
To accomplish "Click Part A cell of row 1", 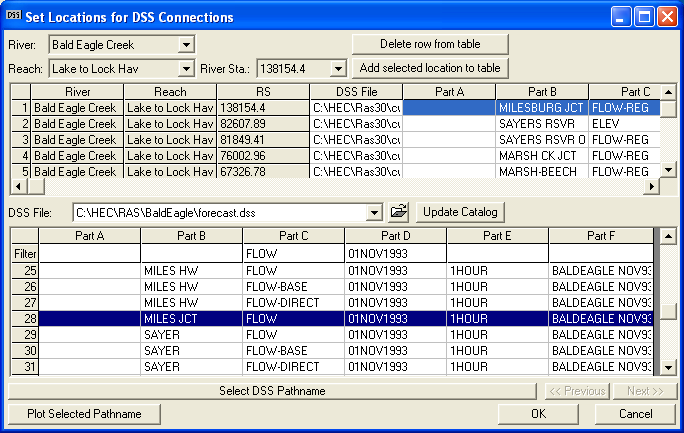I will point(449,108).
